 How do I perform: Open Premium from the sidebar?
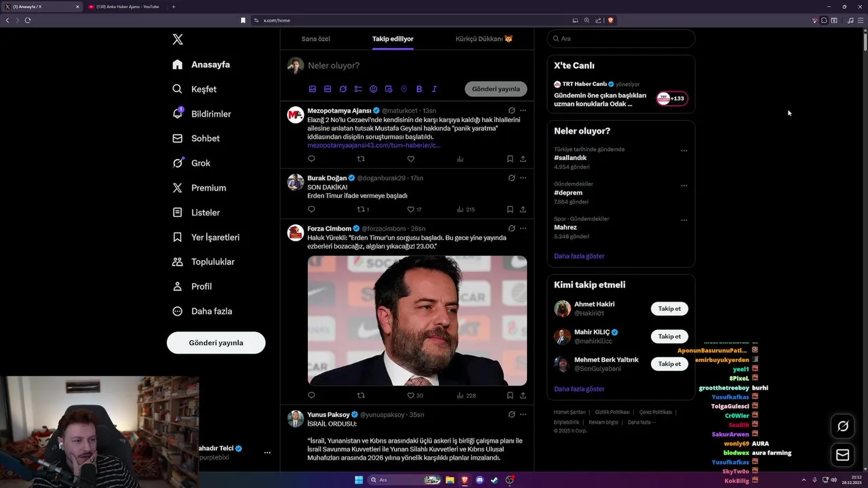click(x=199, y=188)
